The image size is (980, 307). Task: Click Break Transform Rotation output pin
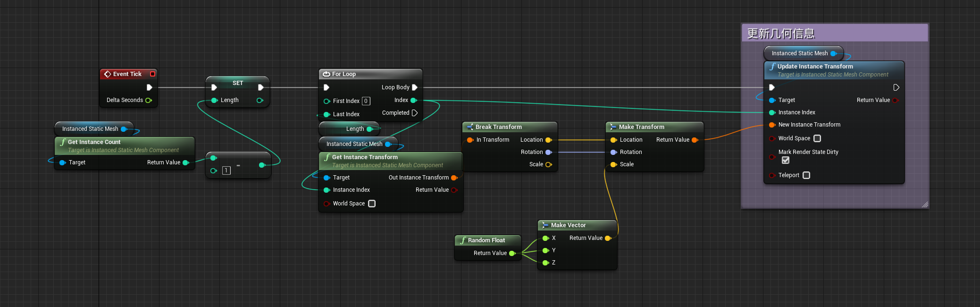click(548, 152)
